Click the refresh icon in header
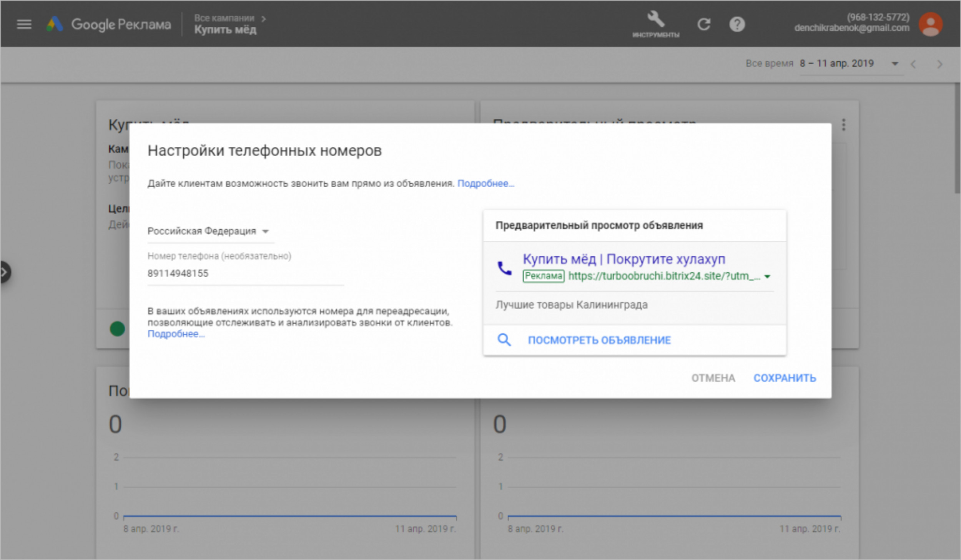This screenshot has width=961, height=560. [704, 25]
